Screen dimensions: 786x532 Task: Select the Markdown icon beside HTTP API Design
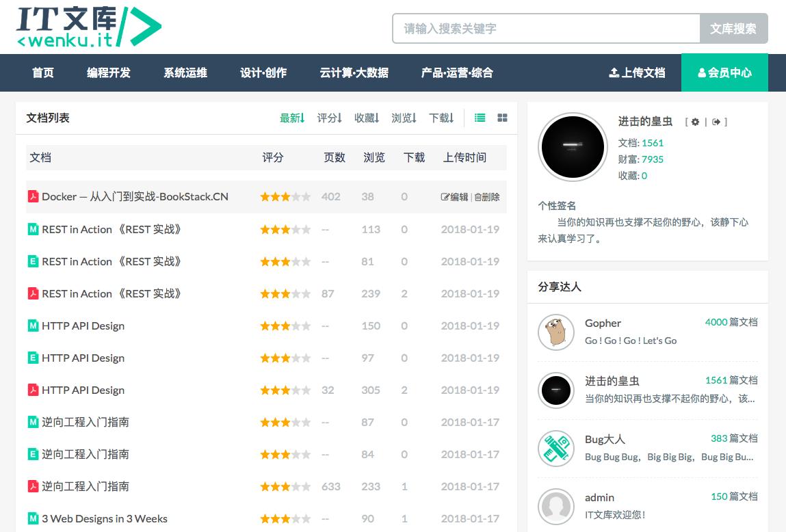[34, 326]
